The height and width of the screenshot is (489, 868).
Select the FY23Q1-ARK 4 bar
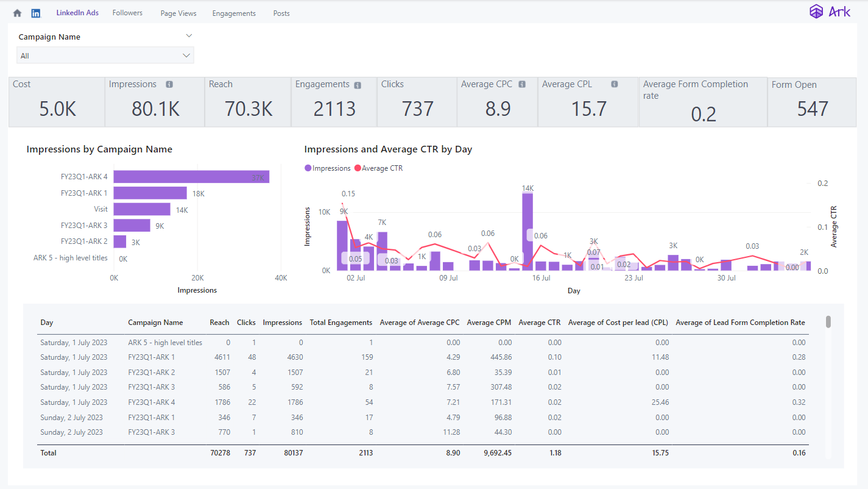click(191, 177)
